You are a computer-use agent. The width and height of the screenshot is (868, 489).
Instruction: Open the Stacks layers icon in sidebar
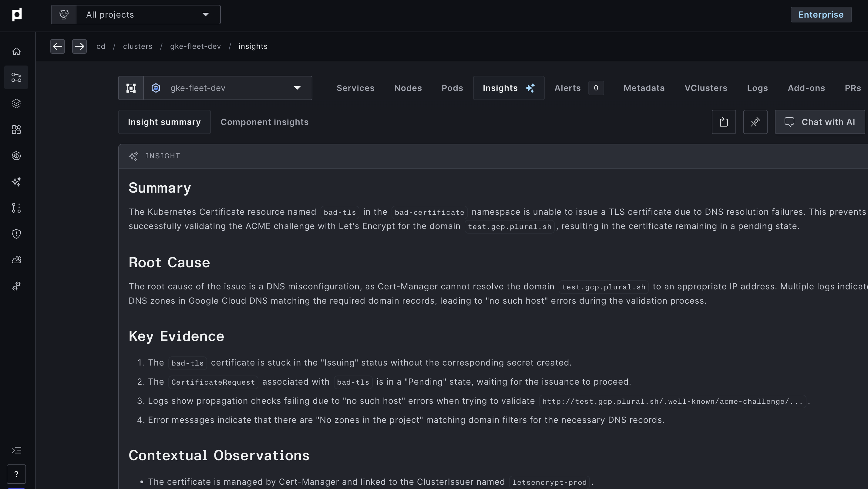(x=16, y=103)
